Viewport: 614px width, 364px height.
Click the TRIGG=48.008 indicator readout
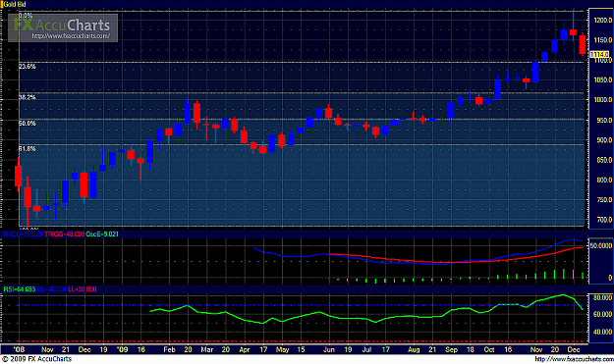pyautogui.click(x=64, y=234)
